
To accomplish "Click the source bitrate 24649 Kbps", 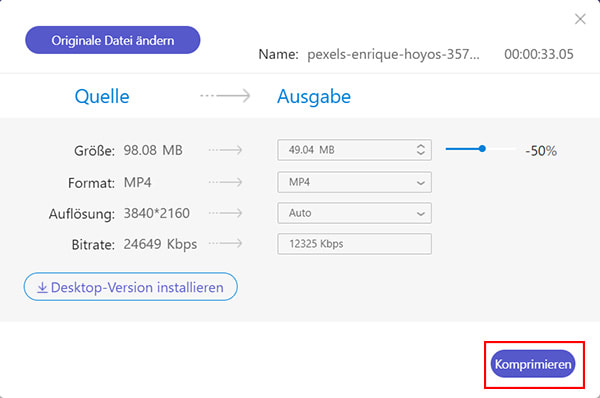I will (160, 245).
